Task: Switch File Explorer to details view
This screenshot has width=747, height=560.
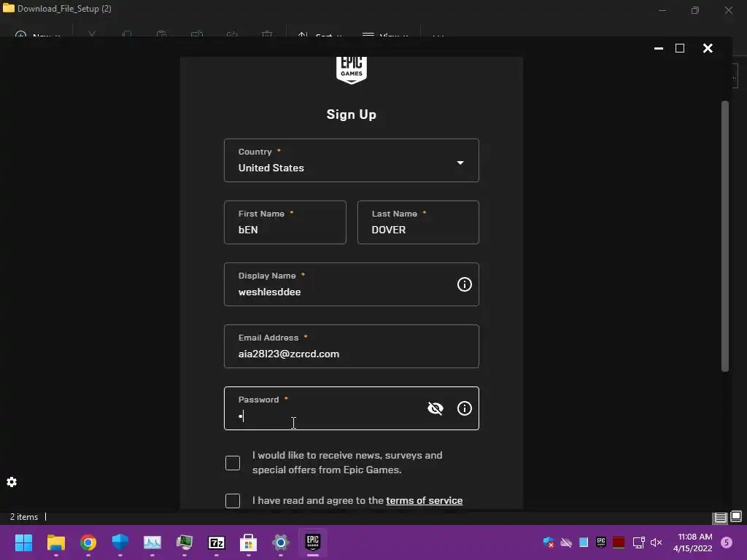Action: 720,517
